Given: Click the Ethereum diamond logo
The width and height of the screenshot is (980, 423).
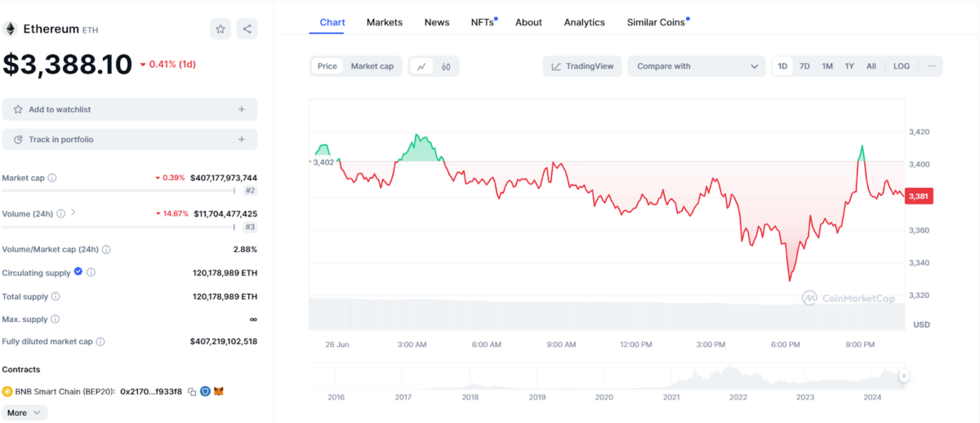Looking at the screenshot, I should pyautogui.click(x=11, y=29).
